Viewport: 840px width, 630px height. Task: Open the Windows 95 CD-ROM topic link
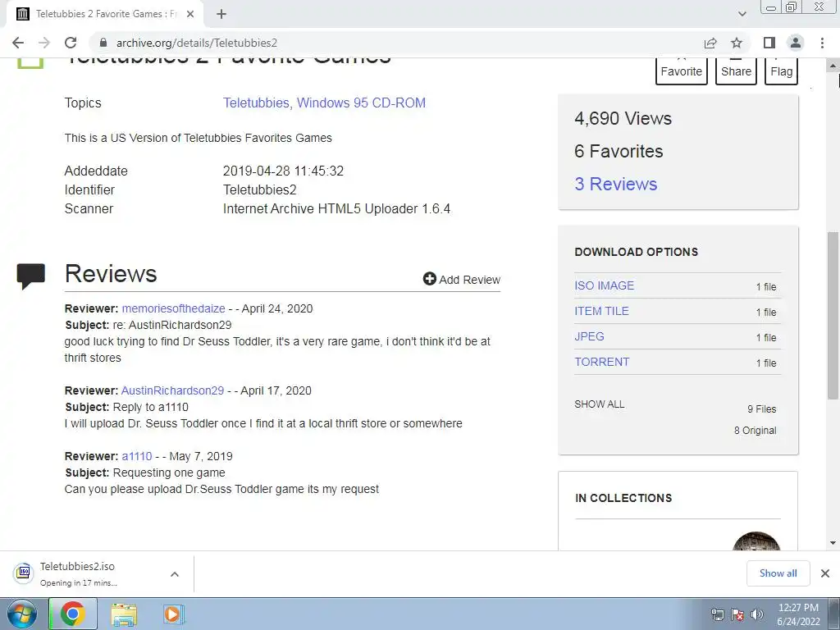click(361, 103)
